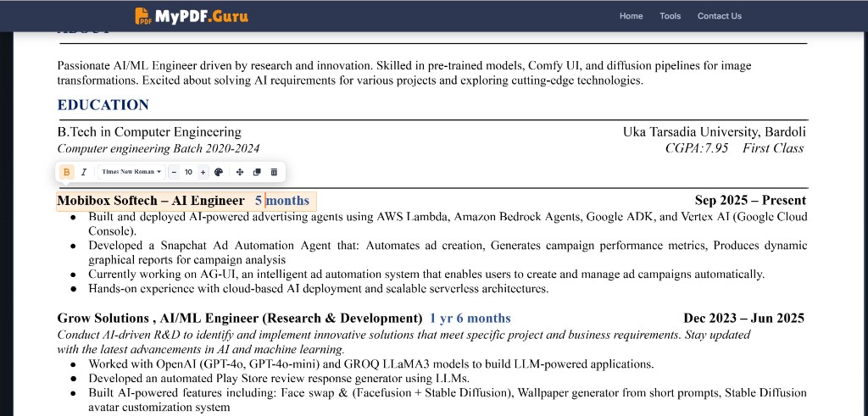Viewport: 868px width, 416px height.
Task: Delete the text box using trash icon
Action: click(274, 172)
